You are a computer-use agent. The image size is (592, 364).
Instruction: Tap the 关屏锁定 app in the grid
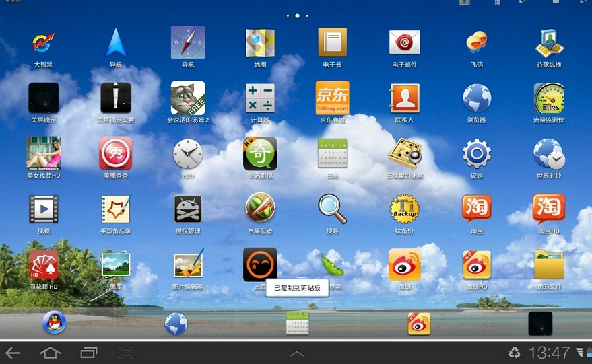[43, 98]
